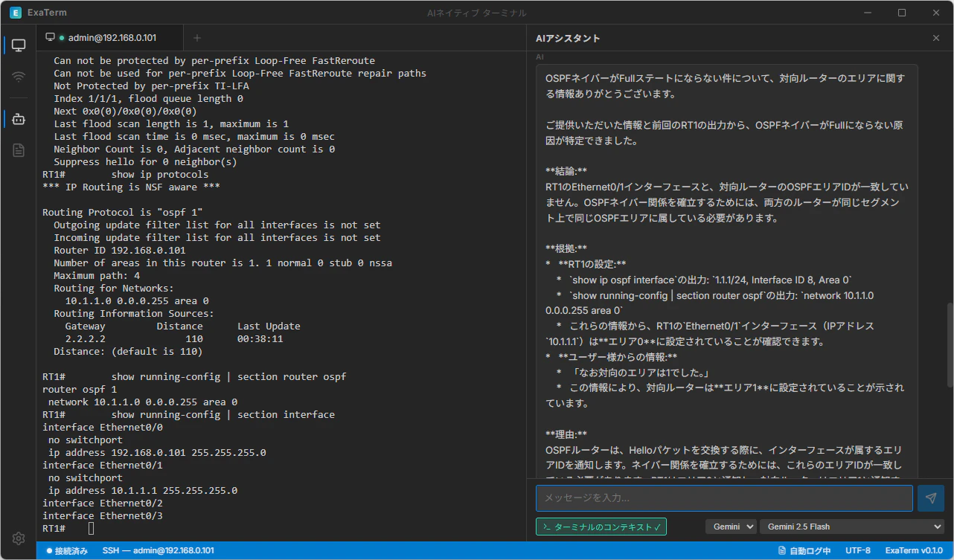This screenshot has width=954, height=560.
Task: Click the monitor icon on session tab
Action: (x=50, y=37)
